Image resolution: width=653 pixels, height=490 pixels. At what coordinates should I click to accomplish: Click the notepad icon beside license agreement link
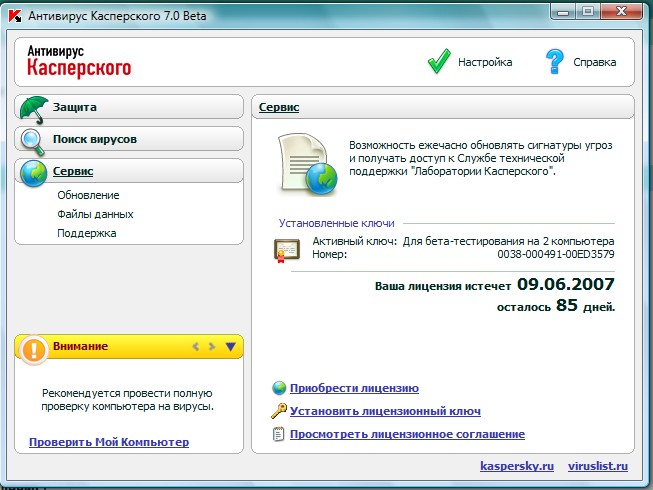point(278,434)
